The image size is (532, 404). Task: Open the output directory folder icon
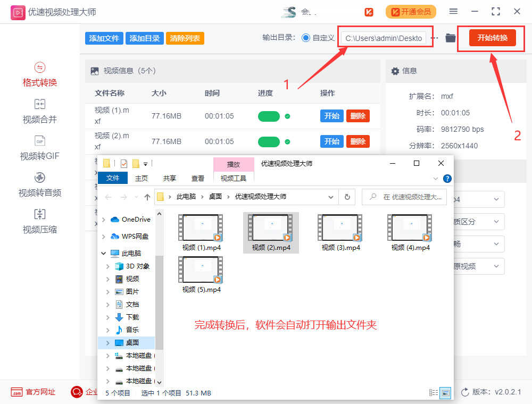pos(451,38)
